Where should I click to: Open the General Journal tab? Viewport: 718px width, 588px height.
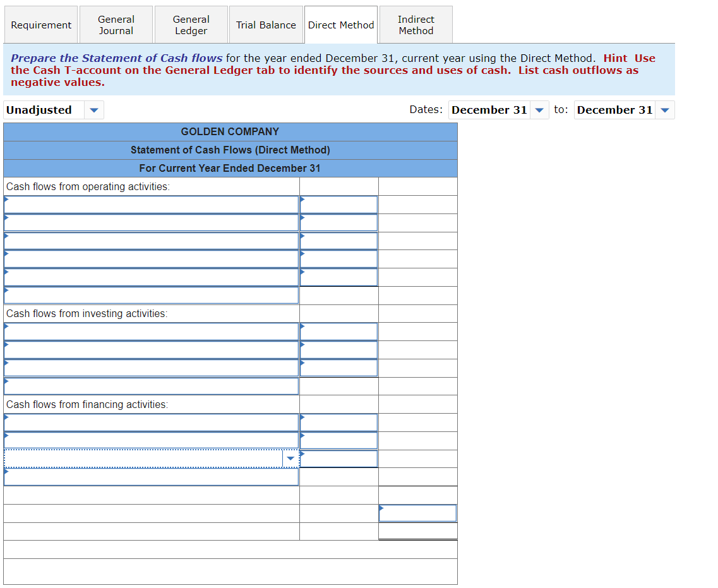[116, 24]
